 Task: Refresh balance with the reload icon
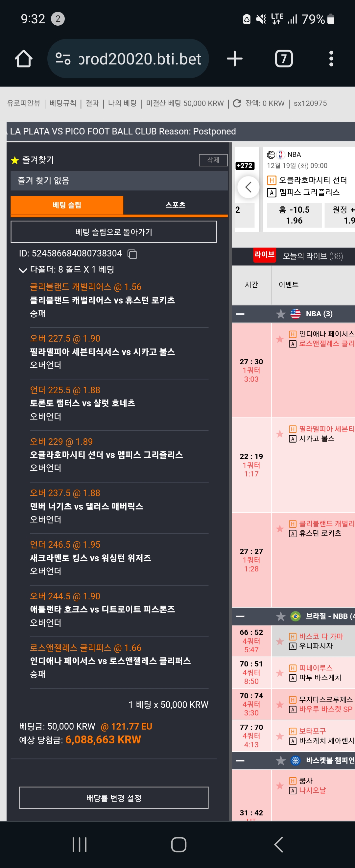click(x=237, y=104)
